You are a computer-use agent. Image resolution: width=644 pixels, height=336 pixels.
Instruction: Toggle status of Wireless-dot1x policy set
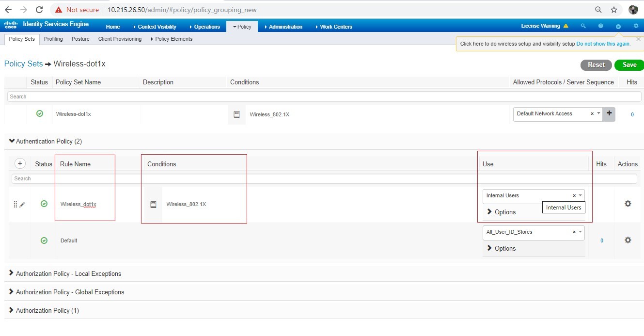[x=40, y=113]
